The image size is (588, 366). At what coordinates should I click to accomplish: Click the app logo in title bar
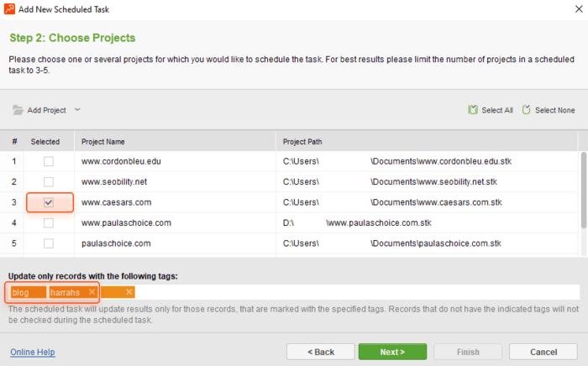click(x=9, y=9)
